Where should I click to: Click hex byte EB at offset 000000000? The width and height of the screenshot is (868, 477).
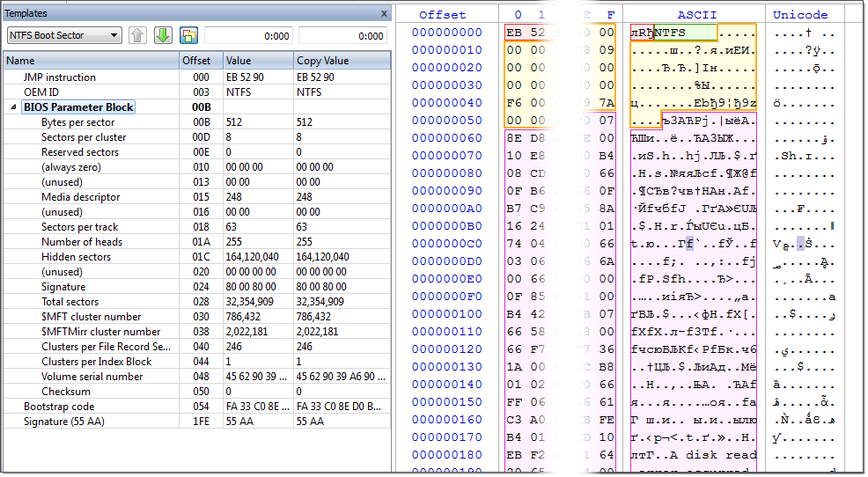[514, 33]
